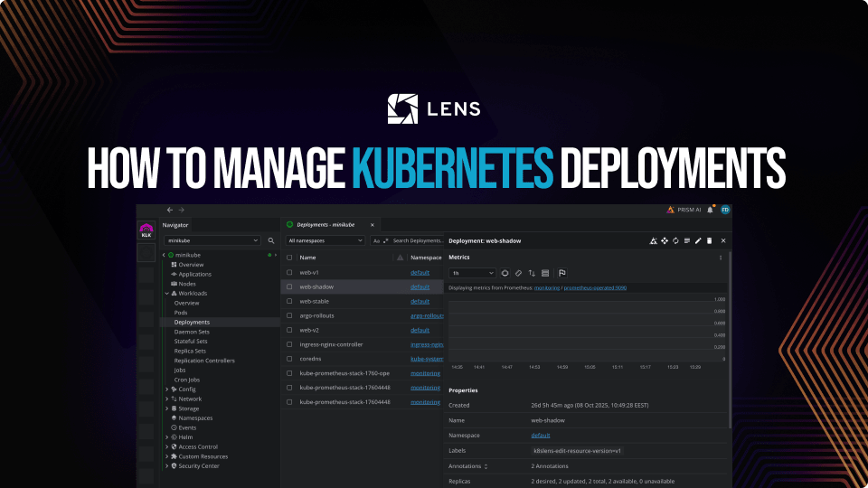
Task: Select Pods in the Workloads tree
Action: pyautogui.click(x=181, y=313)
